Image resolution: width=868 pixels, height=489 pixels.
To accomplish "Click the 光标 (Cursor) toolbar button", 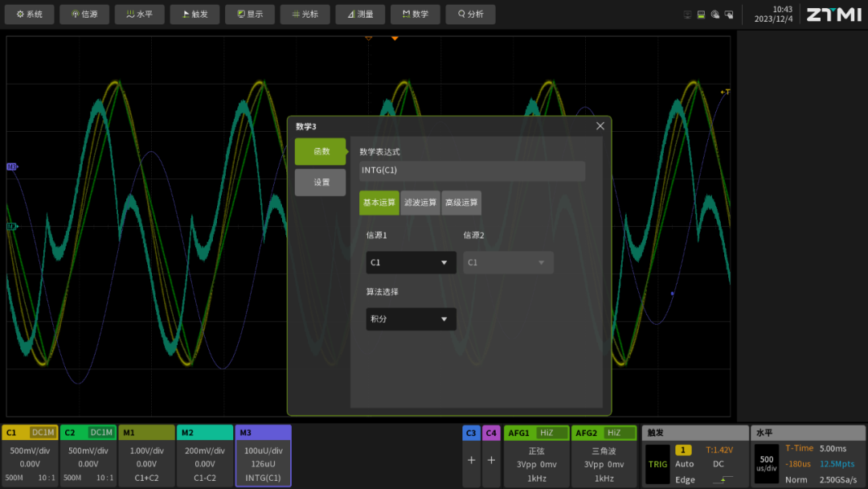I will (x=305, y=14).
